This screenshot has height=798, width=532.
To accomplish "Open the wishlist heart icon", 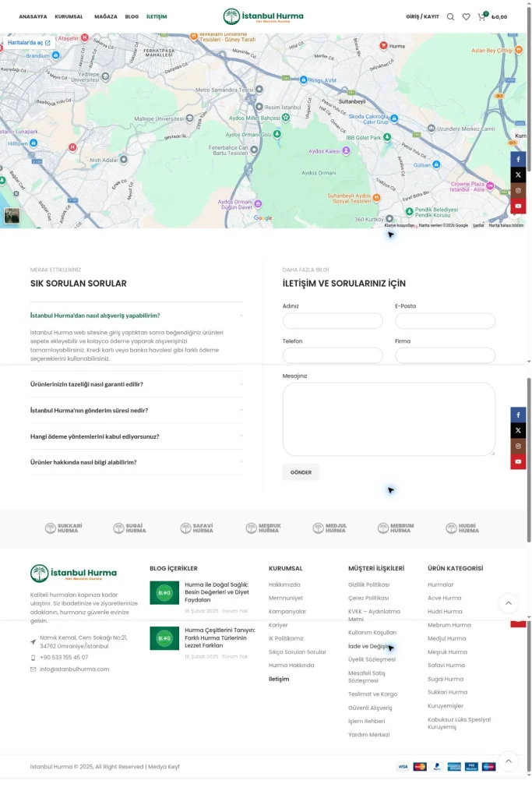I will [x=466, y=17].
